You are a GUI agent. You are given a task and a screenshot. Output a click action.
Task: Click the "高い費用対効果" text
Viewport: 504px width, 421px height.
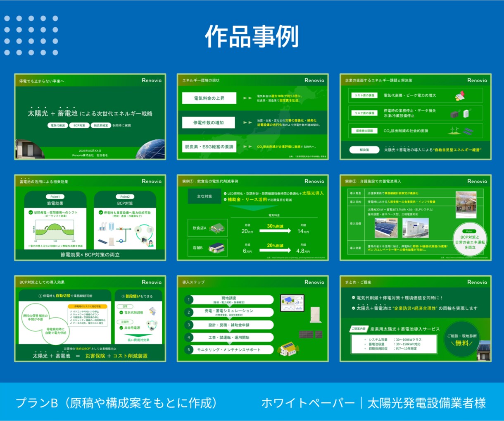coord(138,340)
